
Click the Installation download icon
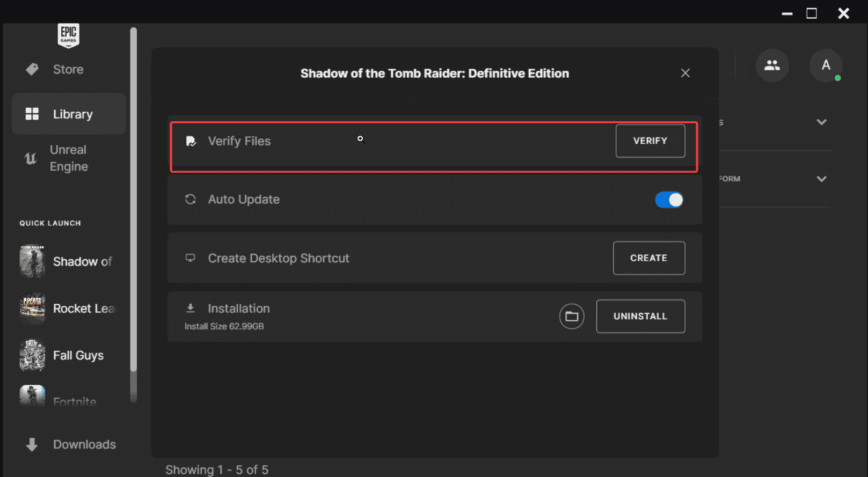click(x=190, y=308)
